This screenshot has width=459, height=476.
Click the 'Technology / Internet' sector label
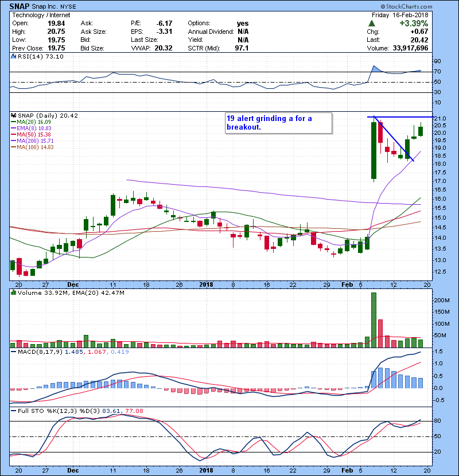pyautogui.click(x=41, y=15)
